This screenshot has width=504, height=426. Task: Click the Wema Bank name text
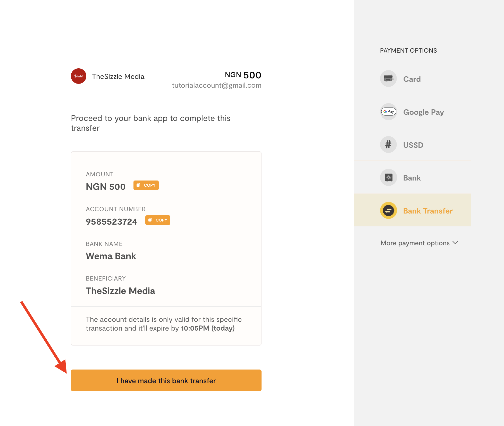111,256
